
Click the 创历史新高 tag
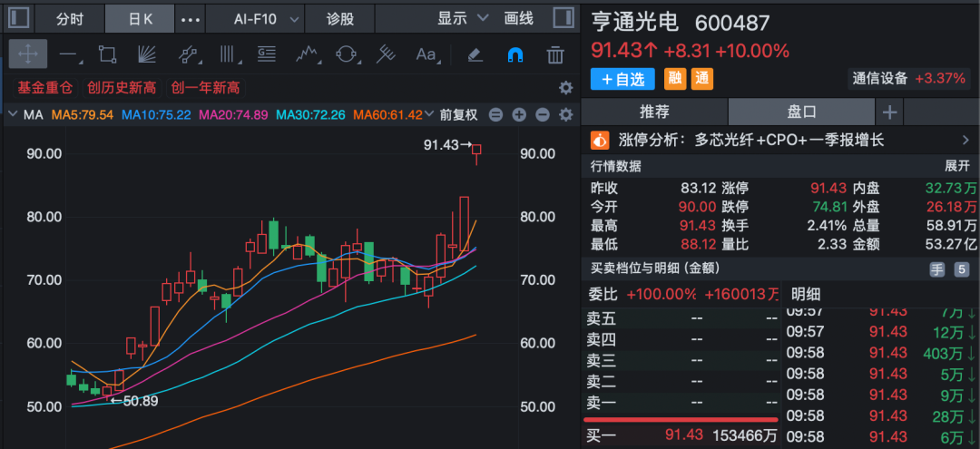click(x=122, y=87)
